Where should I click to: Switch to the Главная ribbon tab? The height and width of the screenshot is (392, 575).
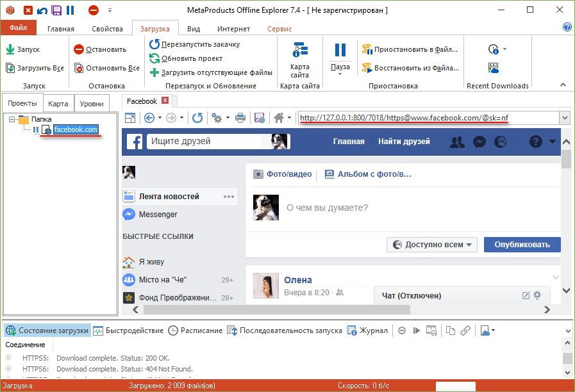(60, 29)
